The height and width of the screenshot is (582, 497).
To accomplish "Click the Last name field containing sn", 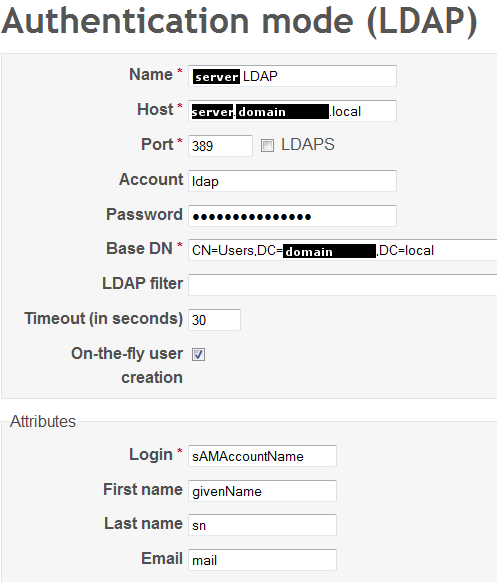I will point(262,525).
